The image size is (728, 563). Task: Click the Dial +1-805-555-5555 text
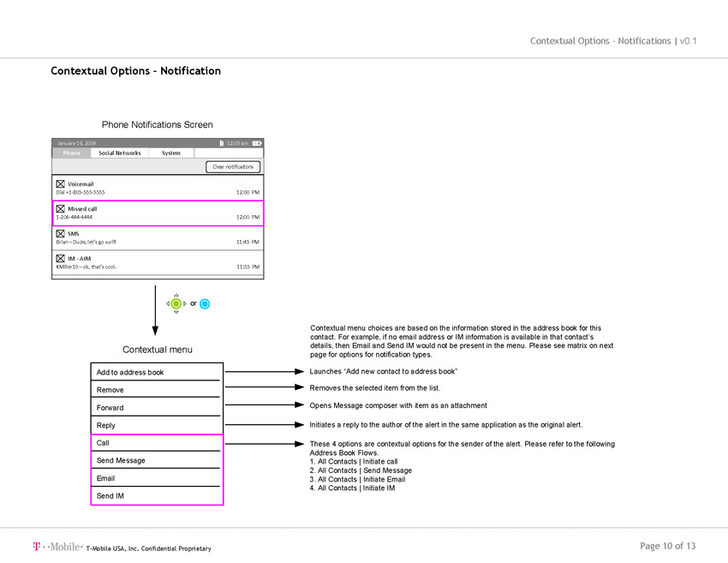click(x=81, y=192)
